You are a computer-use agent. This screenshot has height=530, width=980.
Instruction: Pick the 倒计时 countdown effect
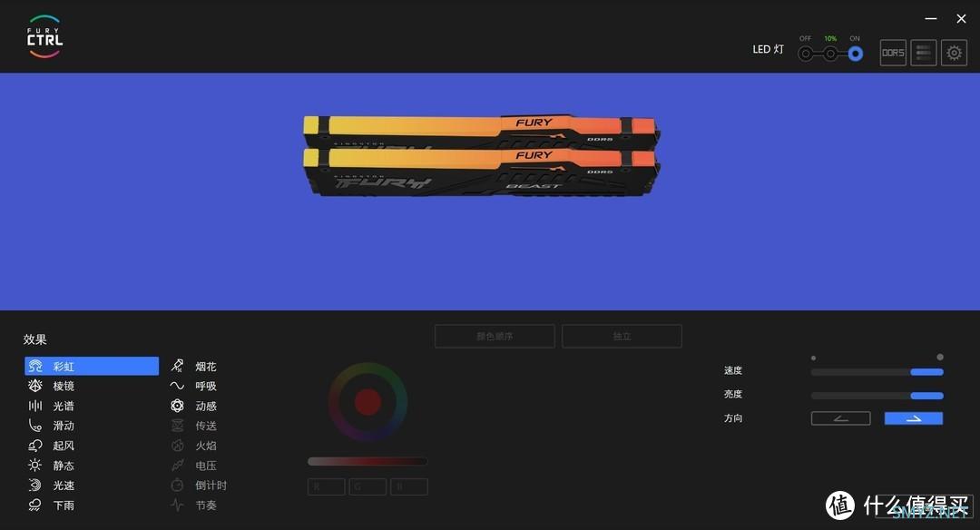click(x=199, y=486)
